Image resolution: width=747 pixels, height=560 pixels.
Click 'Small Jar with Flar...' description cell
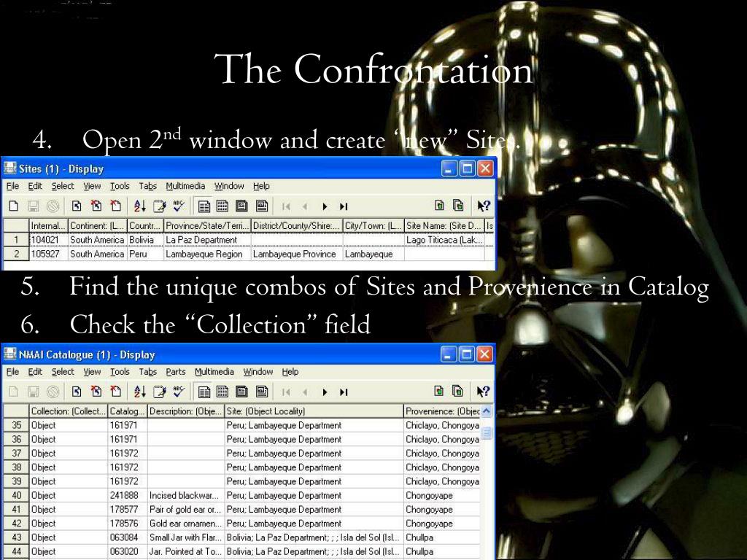click(186, 537)
